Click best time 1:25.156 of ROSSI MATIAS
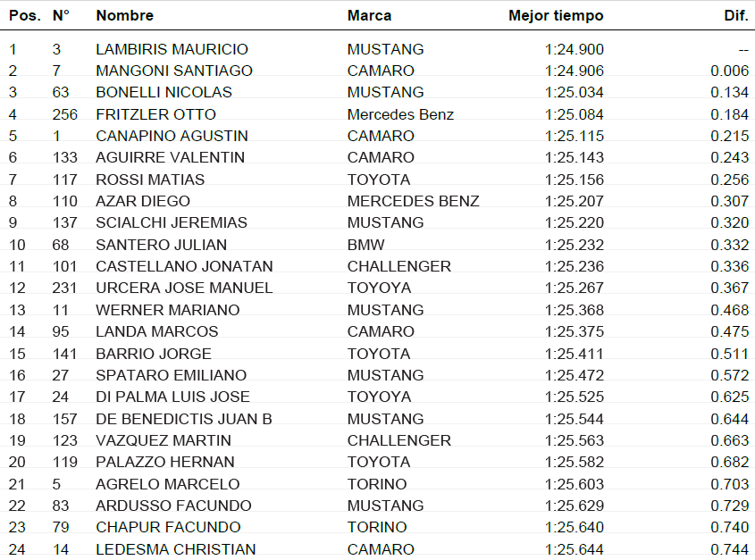 [574, 180]
